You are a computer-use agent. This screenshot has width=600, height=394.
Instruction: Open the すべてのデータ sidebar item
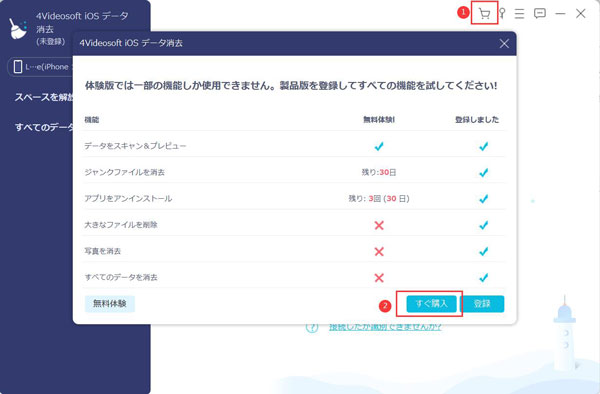coord(44,127)
